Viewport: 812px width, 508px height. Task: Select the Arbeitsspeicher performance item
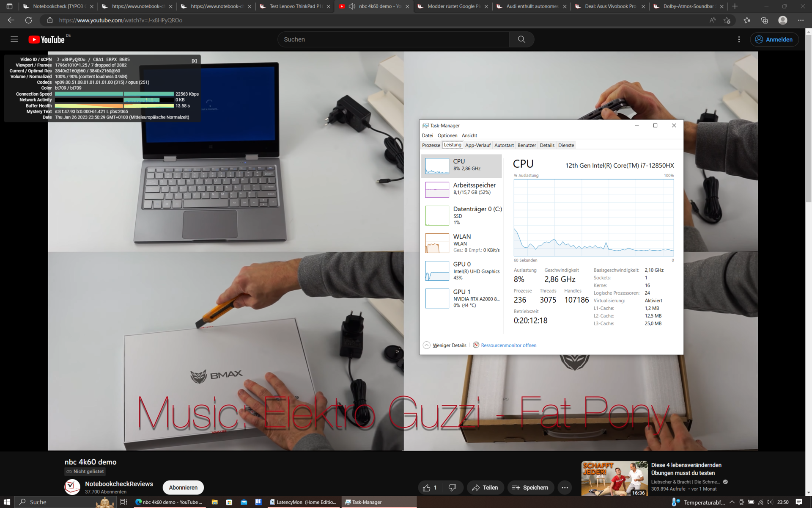pos(461,190)
